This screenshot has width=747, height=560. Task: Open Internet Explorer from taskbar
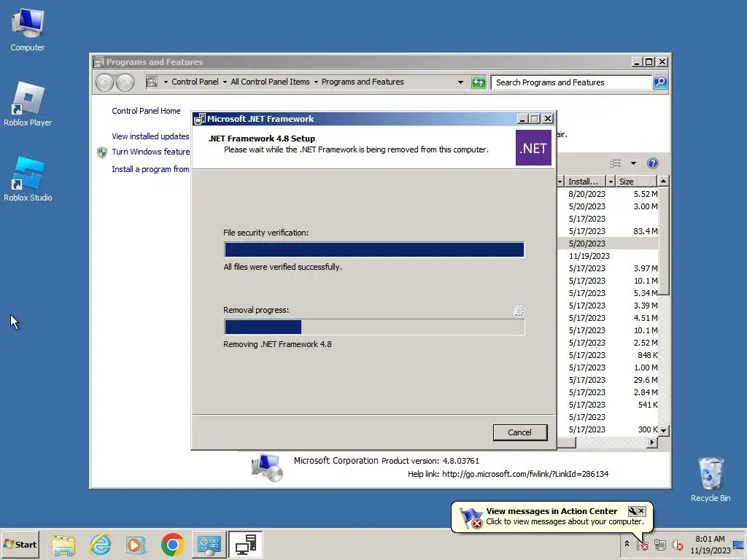pos(100,544)
